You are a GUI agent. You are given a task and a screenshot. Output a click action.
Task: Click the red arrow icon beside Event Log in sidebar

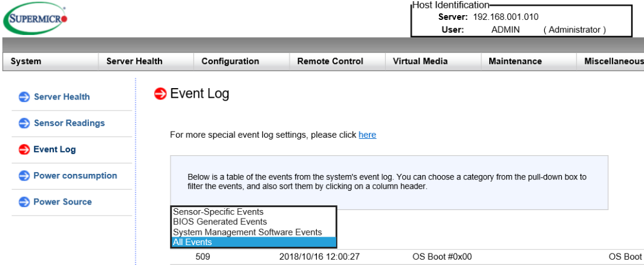tap(24, 150)
